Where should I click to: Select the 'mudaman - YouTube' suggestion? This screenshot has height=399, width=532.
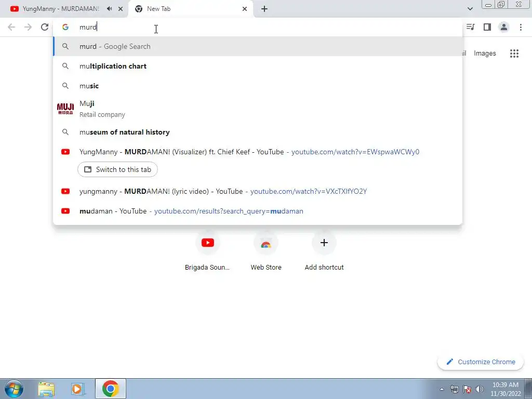coord(258,211)
